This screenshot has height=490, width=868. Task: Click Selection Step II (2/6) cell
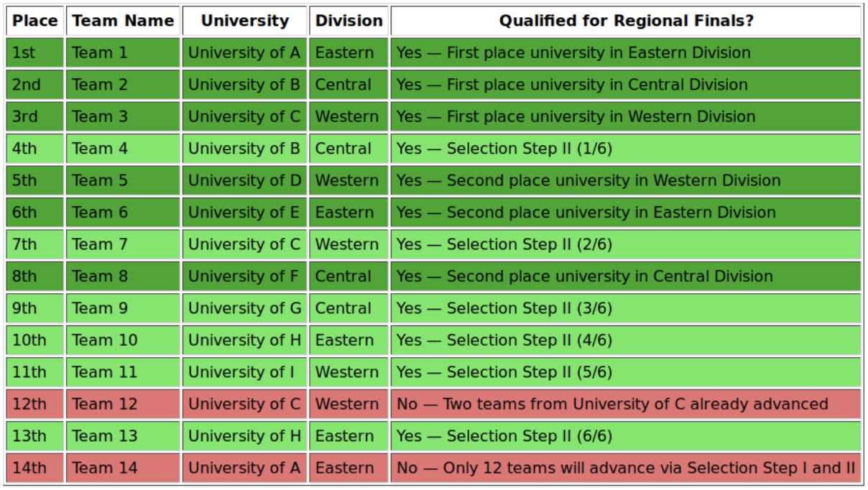[x=625, y=244]
